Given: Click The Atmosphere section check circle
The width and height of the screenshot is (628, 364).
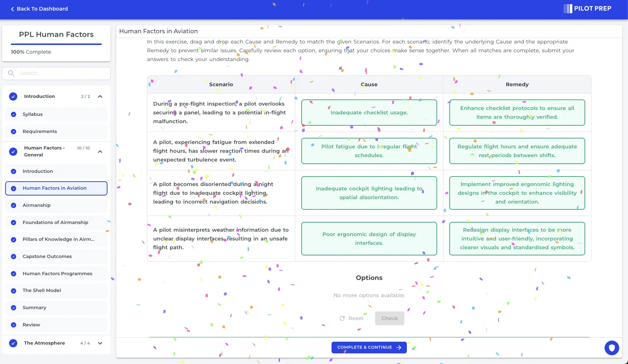Looking at the screenshot, I should click(13, 343).
